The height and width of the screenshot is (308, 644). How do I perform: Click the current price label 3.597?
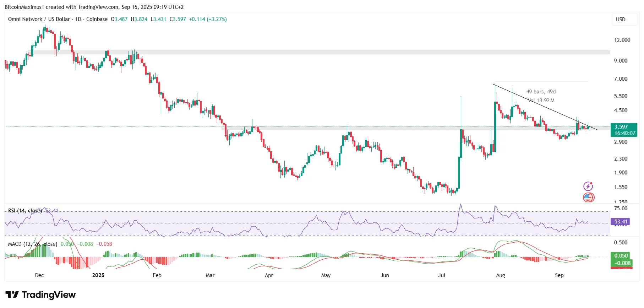[x=621, y=126]
